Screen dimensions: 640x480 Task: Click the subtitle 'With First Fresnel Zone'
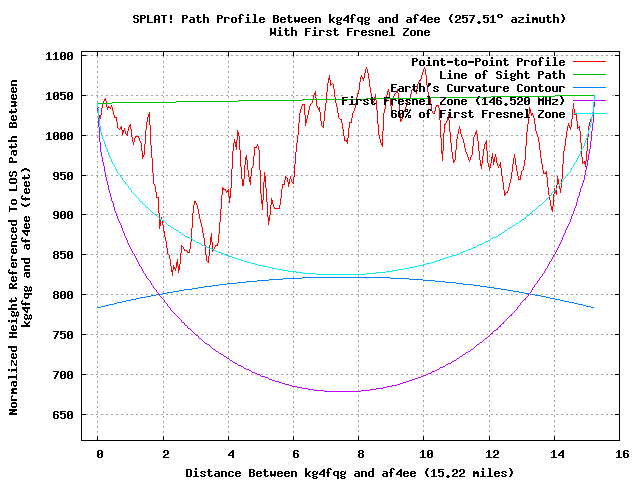[x=349, y=32]
